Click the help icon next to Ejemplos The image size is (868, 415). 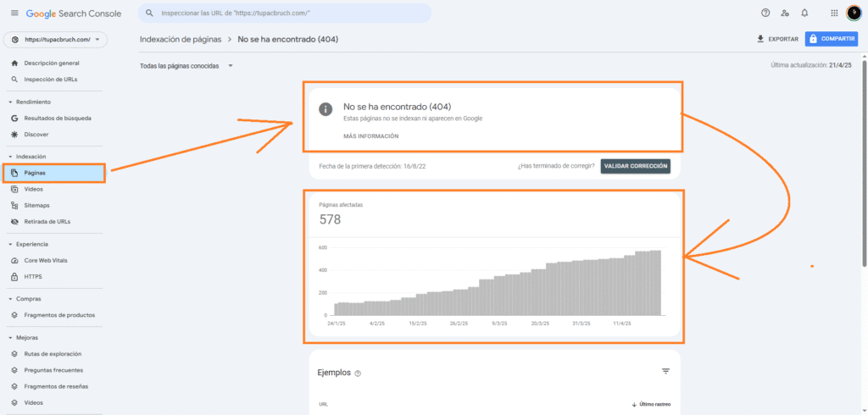tap(358, 373)
